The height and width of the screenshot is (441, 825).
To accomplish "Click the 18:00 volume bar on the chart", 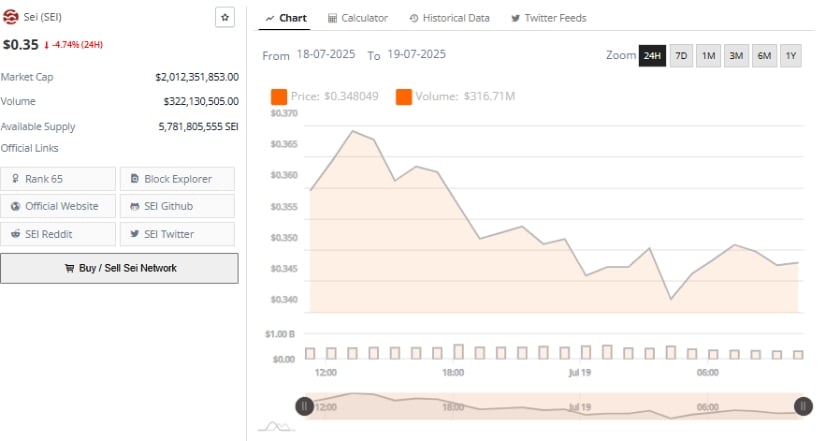I will (x=458, y=352).
